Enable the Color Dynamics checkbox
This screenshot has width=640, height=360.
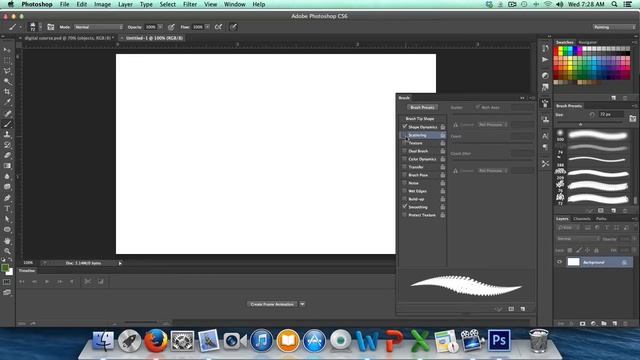point(404,159)
